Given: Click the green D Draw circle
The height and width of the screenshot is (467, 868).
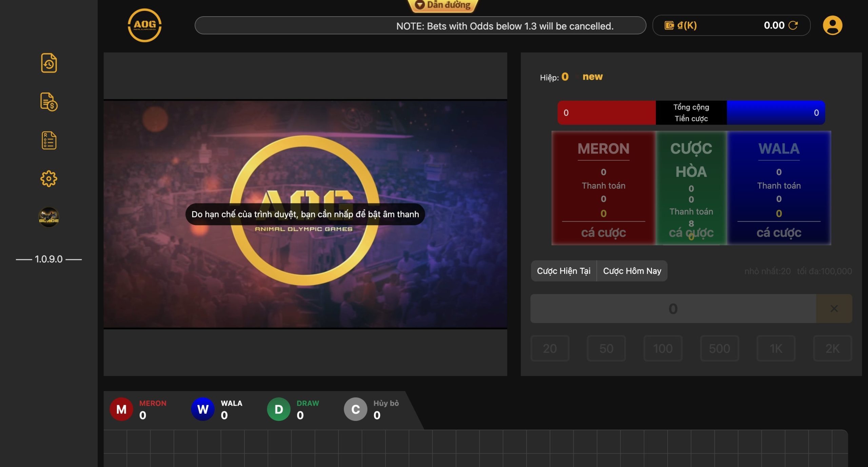Looking at the screenshot, I should [279, 409].
